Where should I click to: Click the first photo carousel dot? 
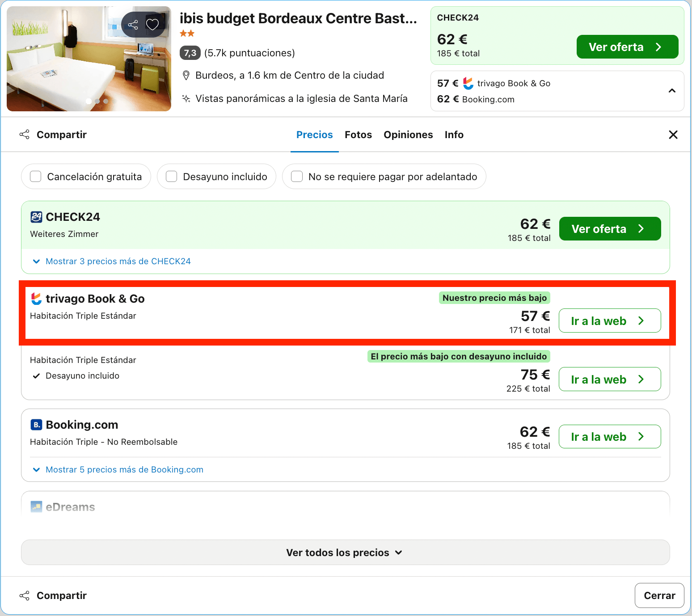pos(89,101)
